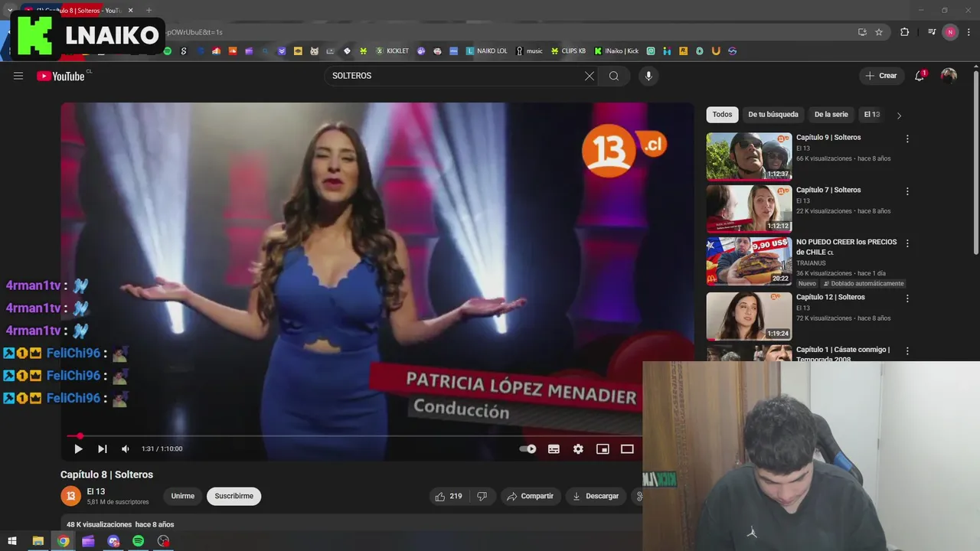Open the INaiko | Kick bookmark
Image resolution: width=980 pixels, height=551 pixels.
(x=616, y=51)
